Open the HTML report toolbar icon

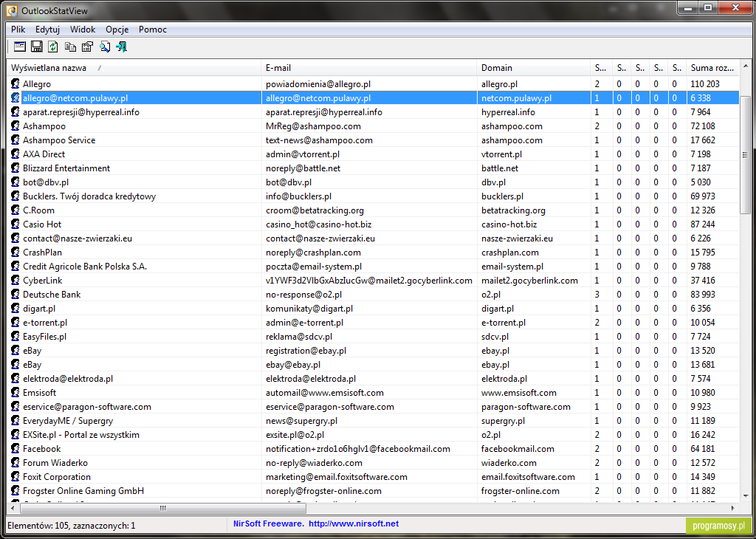click(x=20, y=47)
